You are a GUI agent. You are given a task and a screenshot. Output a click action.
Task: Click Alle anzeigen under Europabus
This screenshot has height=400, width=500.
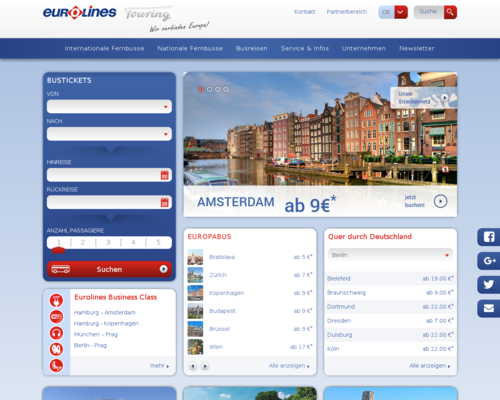tap(289, 366)
